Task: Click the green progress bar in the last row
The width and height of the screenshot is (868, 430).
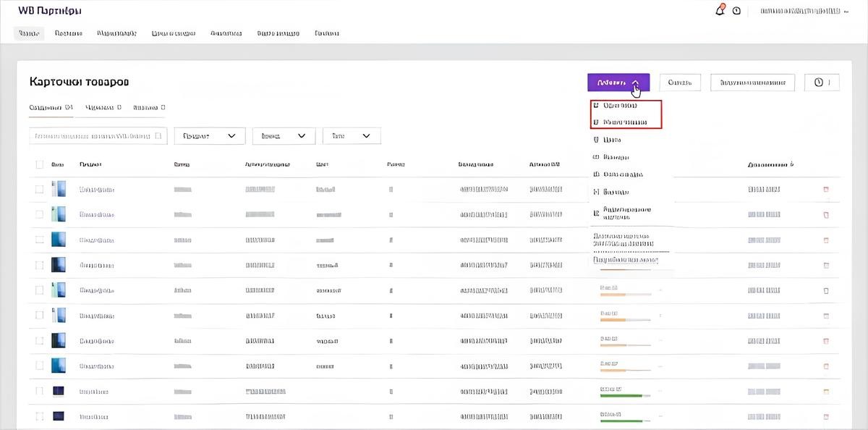Action: click(x=626, y=421)
